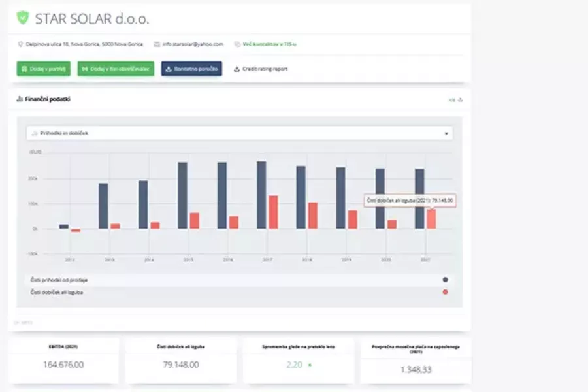The image size is (588, 392).
Task: Click the dropdown arrow on chart selector
Action: [x=447, y=133]
